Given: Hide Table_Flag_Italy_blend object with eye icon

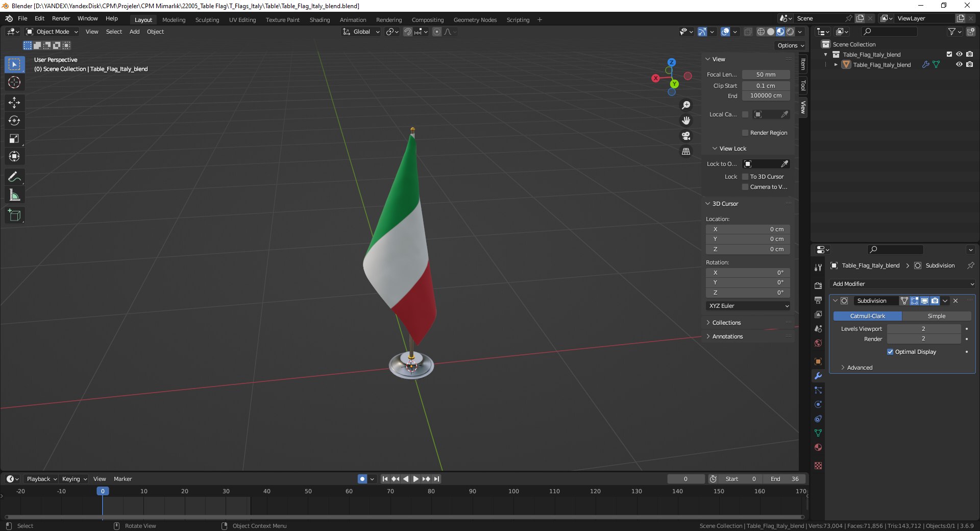Looking at the screenshot, I should 959,65.
